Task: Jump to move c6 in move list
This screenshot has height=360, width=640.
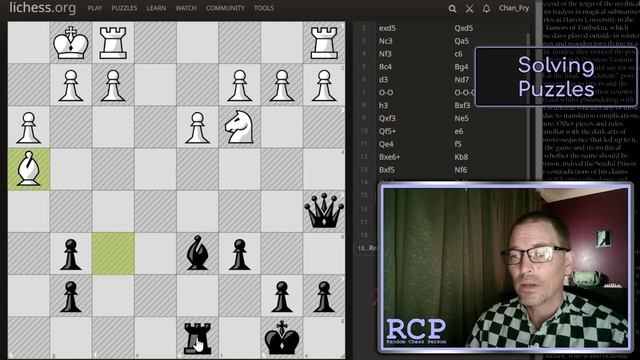Action: point(458,54)
